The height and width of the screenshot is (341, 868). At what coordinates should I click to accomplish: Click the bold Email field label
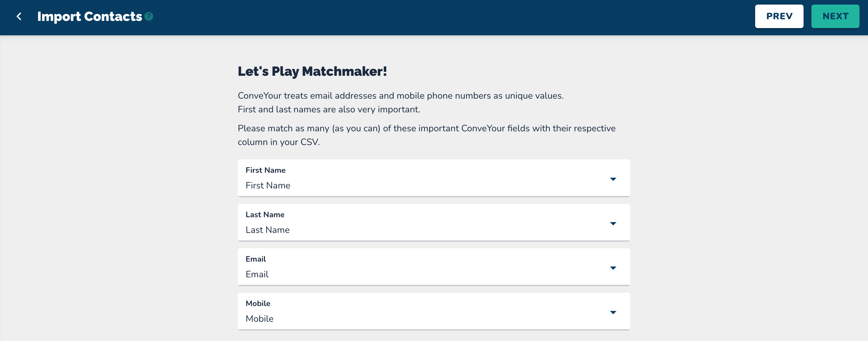click(x=255, y=259)
